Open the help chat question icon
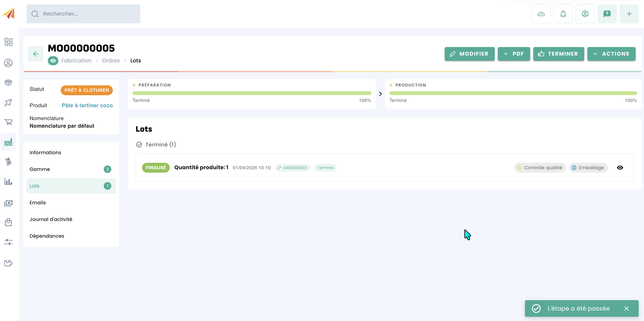This screenshot has height=321, width=644. coord(607,14)
